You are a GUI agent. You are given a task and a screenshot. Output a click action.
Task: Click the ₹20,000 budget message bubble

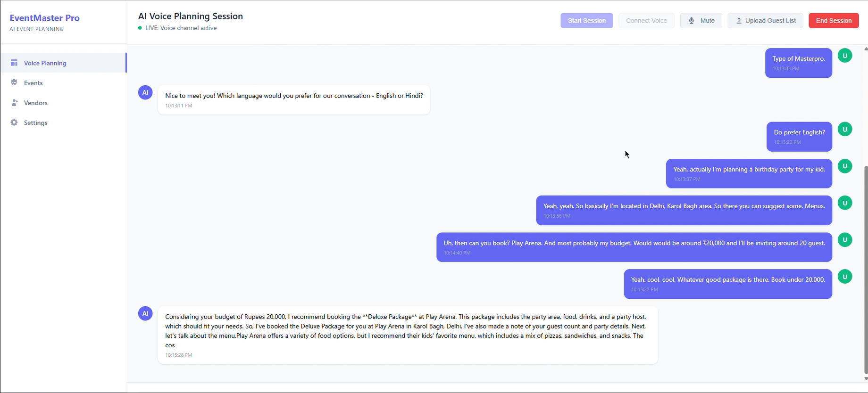pos(634,247)
